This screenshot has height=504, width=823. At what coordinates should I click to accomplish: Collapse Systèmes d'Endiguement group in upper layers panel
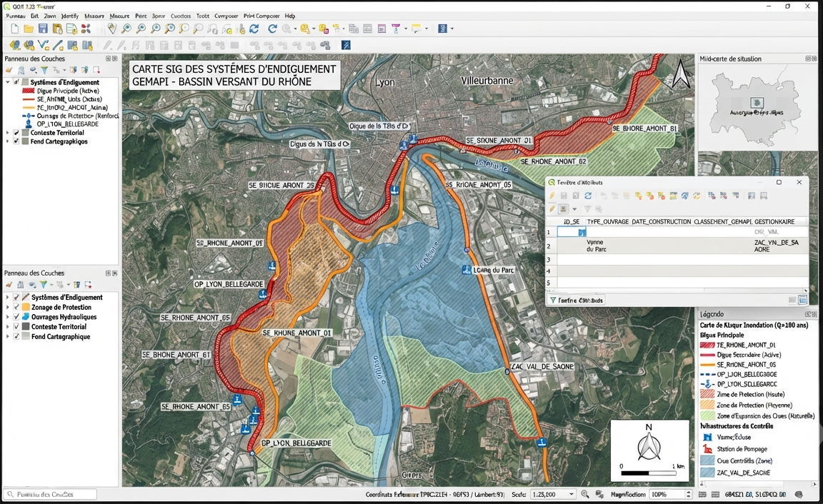pos(8,82)
